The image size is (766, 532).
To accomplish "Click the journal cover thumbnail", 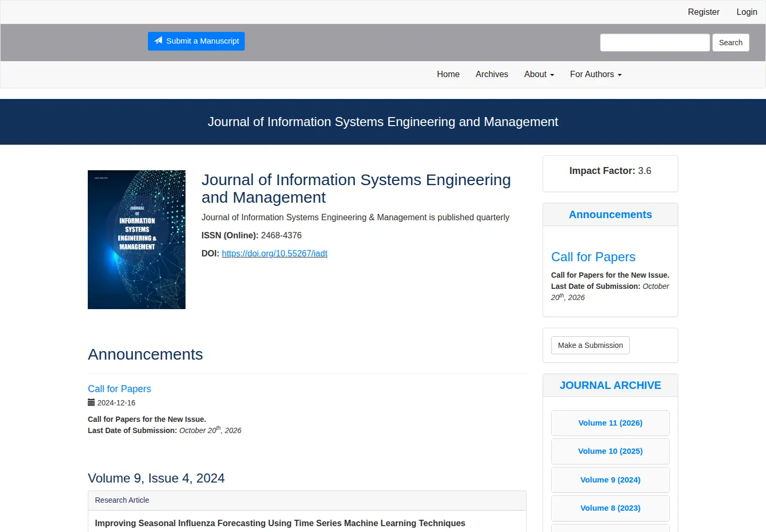I will (x=137, y=239).
